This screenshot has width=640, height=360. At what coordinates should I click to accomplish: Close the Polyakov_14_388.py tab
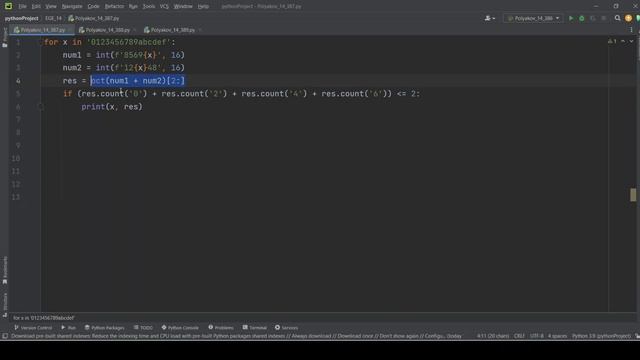tap(135, 30)
